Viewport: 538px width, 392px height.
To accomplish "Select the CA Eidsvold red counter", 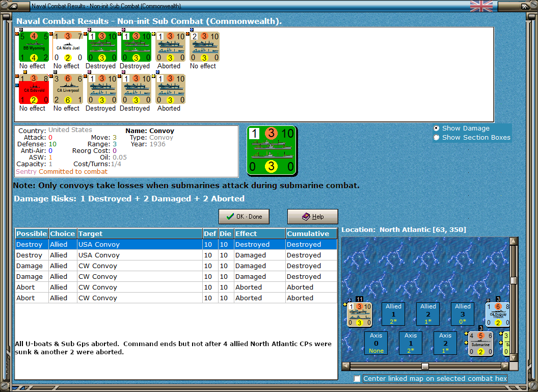I will click(x=34, y=89).
